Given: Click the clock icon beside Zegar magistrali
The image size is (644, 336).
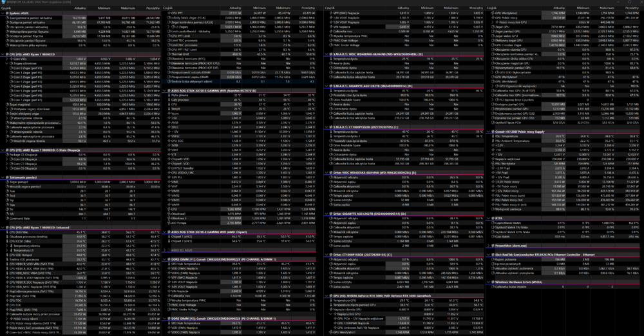Looking at the screenshot, I should pyautogui.click(x=6, y=104).
